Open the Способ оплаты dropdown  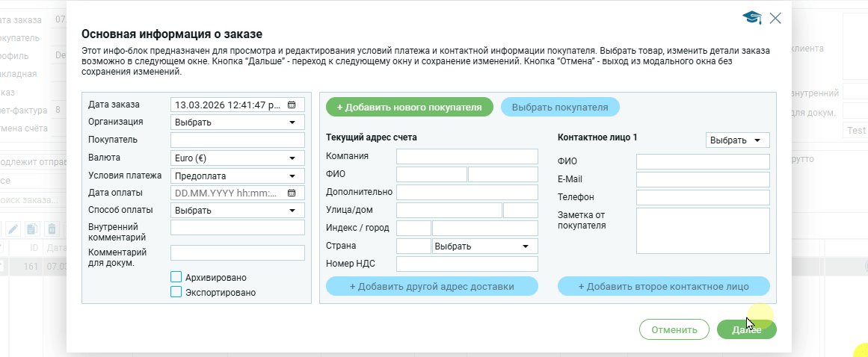[x=237, y=211]
